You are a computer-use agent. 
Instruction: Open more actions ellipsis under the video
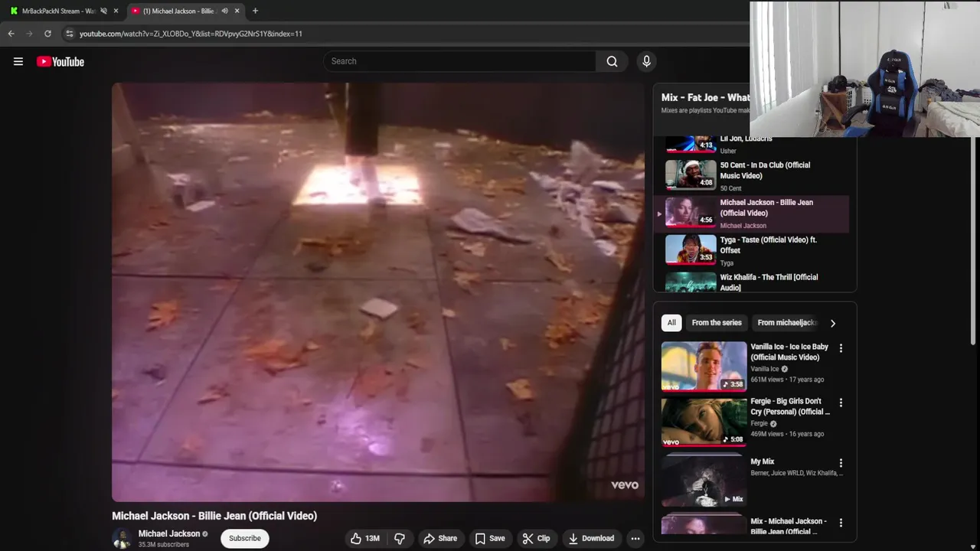tap(635, 539)
